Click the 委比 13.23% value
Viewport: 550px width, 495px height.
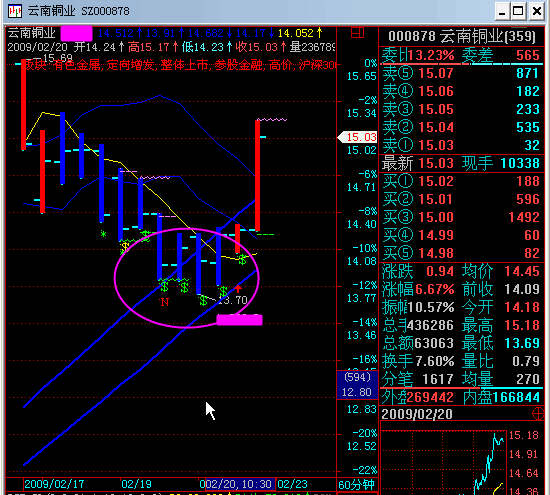tap(431, 55)
